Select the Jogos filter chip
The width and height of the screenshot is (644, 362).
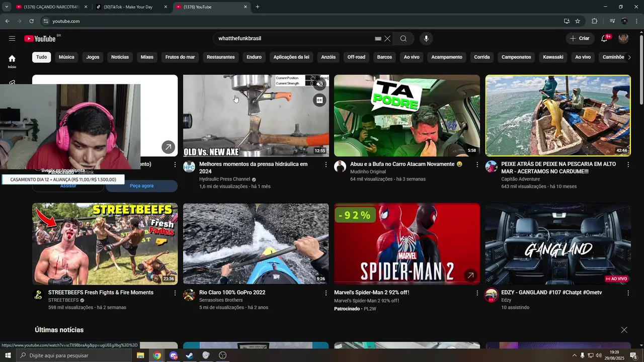click(93, 57)
